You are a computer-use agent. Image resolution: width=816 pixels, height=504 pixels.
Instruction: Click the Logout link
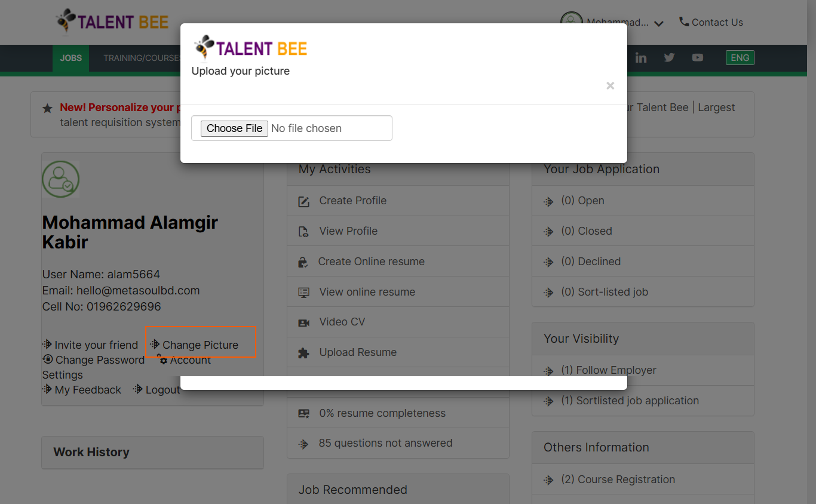pyautogui.click(x=162, y=390)
